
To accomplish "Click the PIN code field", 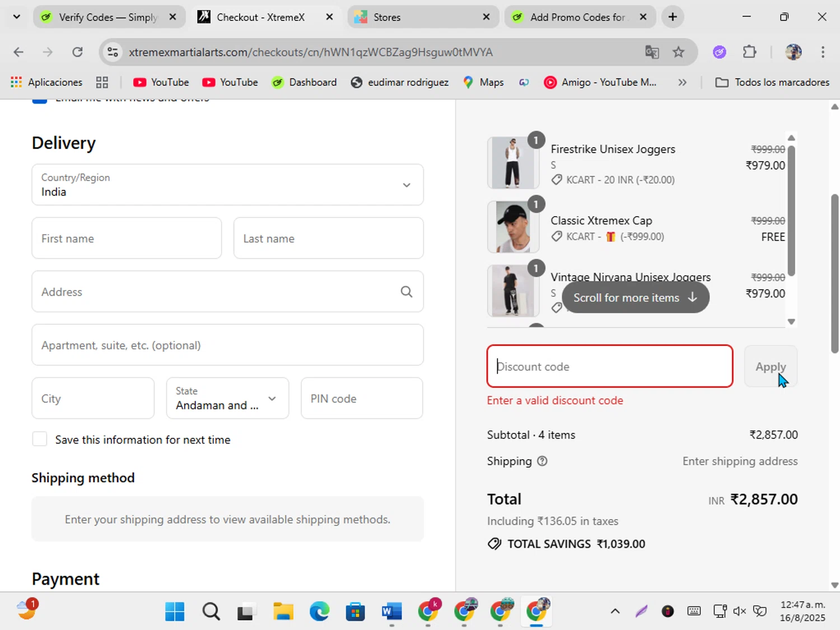I will (362, 398).
